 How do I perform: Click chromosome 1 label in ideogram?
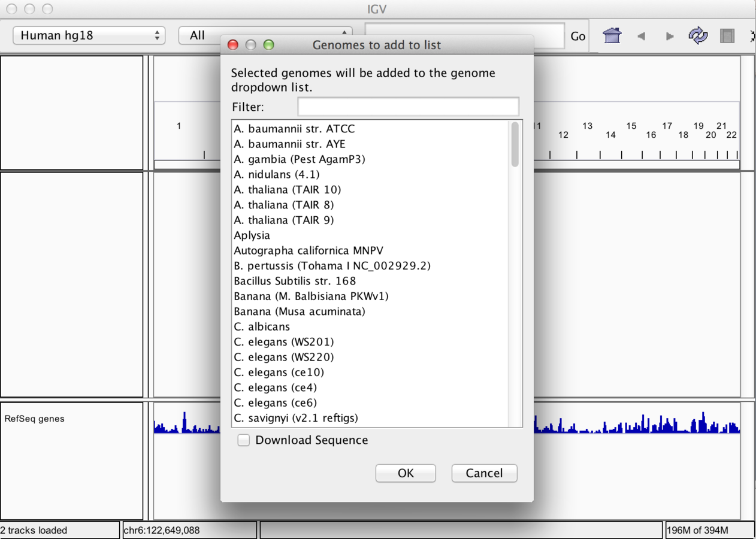point(179,126)
